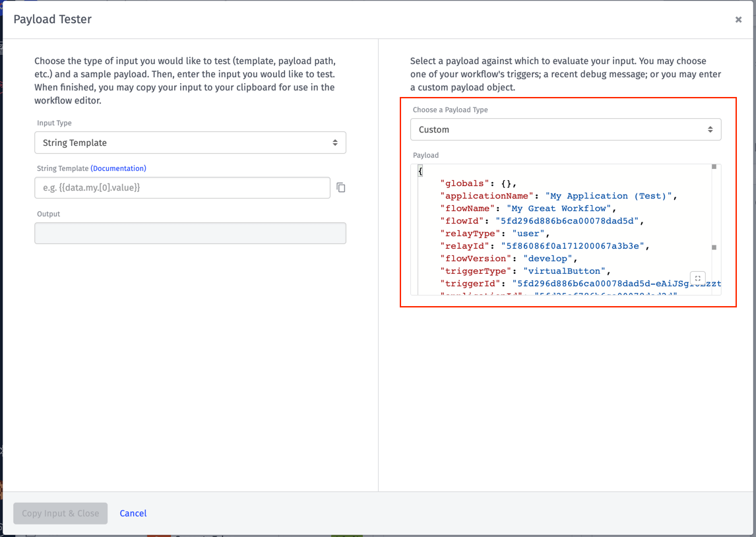Click the "user" relayType value

tap(528, 234)
